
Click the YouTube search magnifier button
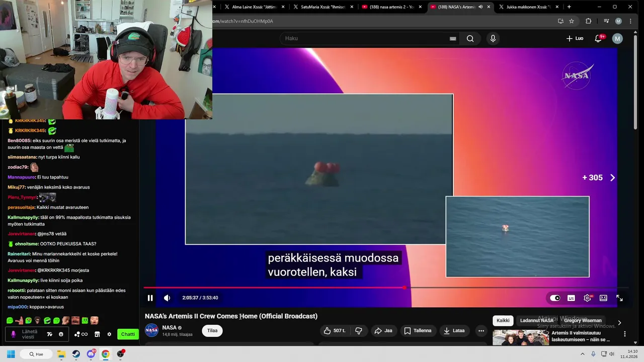tap(470, 38)
